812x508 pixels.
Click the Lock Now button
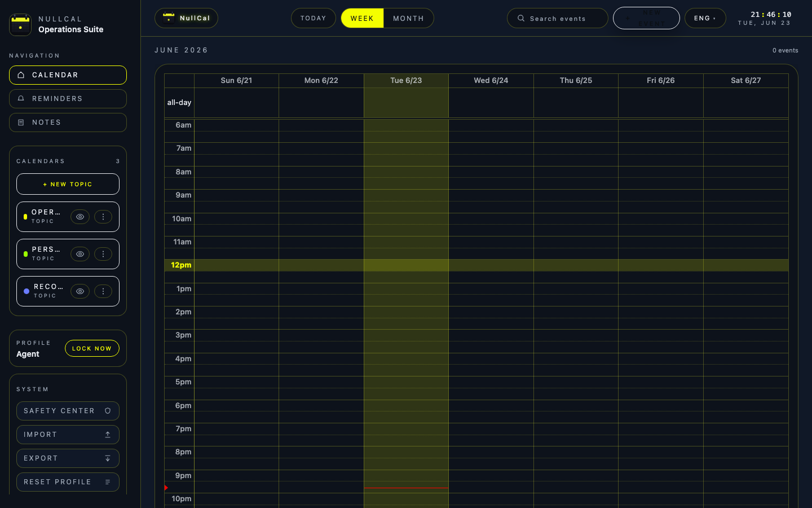pos(92,348)
